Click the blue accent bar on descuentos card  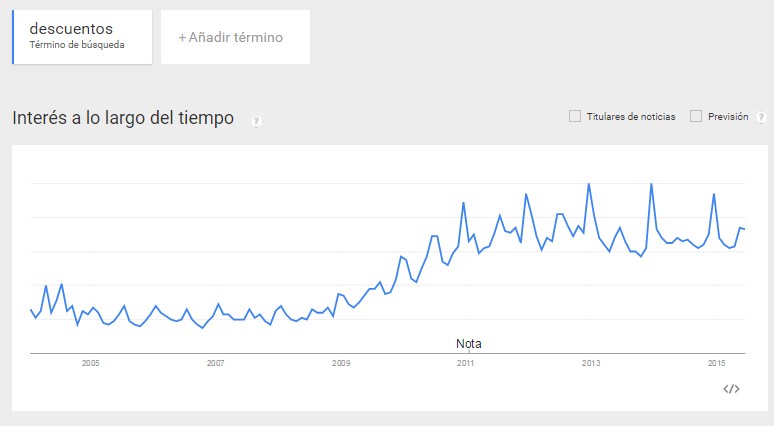tap(13, 37)
